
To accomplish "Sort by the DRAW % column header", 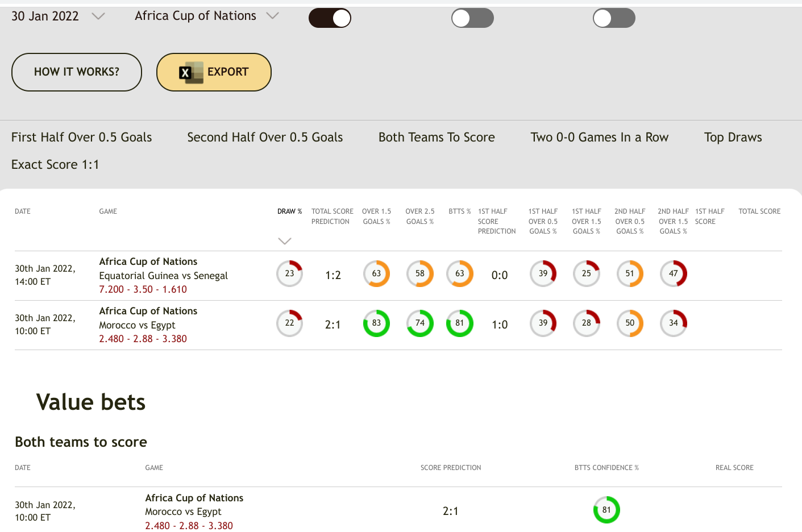I will point(289,211).
